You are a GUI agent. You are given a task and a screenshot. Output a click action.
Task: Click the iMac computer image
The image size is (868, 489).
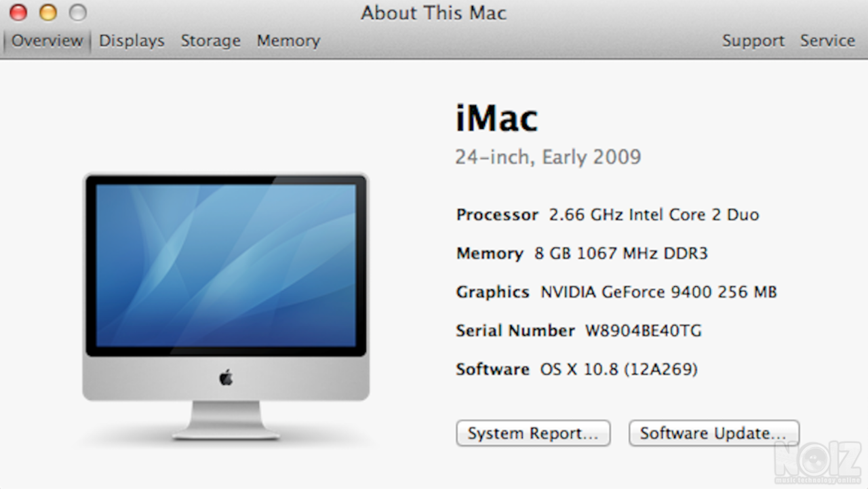pos(226,306)
